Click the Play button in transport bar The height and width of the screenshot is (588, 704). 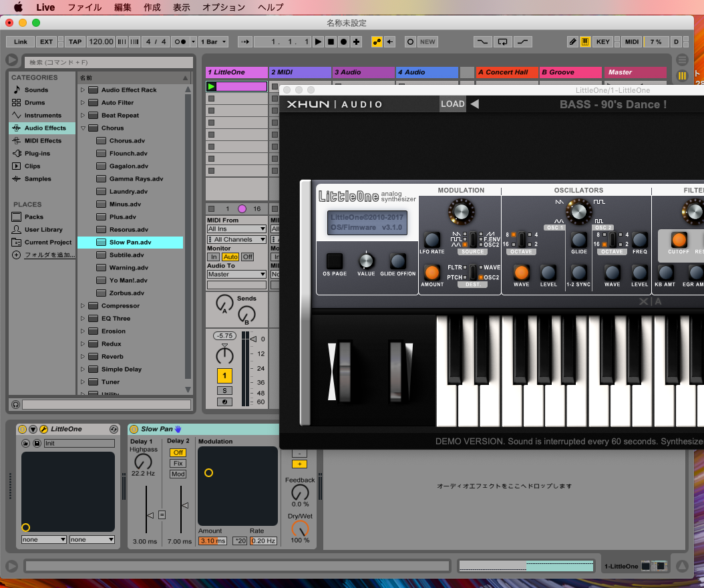click(x=318, y=42)
